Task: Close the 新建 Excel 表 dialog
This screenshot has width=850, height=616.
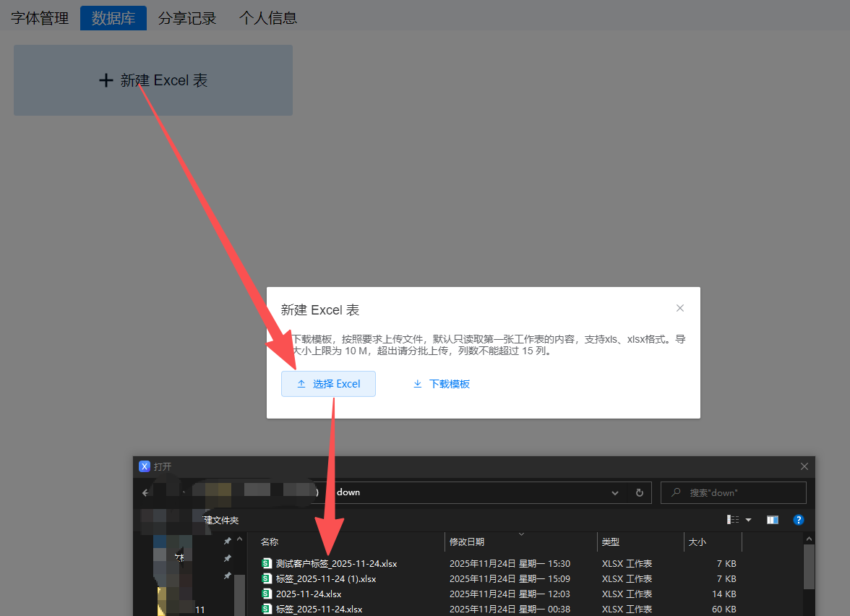Action: click(679, 308)
